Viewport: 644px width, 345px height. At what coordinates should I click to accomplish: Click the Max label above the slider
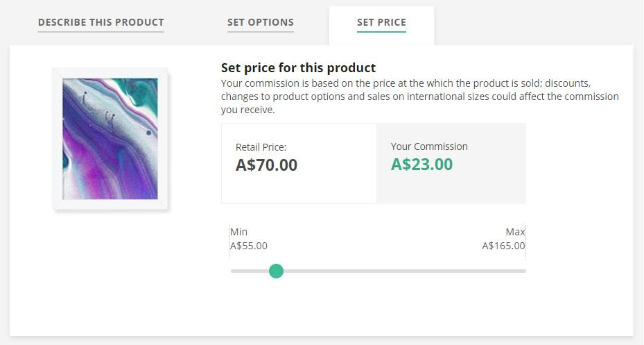(x=516, y=232)
